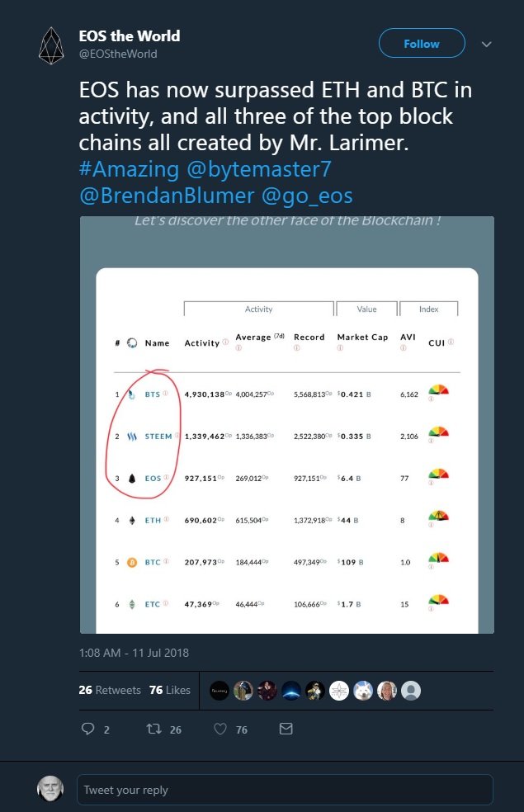Open the tweet options chevron menu
This screenshot has width=524, height=812.
486,44
